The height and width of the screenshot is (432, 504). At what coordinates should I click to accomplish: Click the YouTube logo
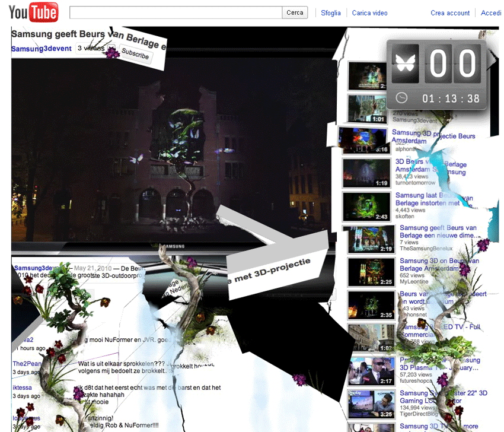33,12
